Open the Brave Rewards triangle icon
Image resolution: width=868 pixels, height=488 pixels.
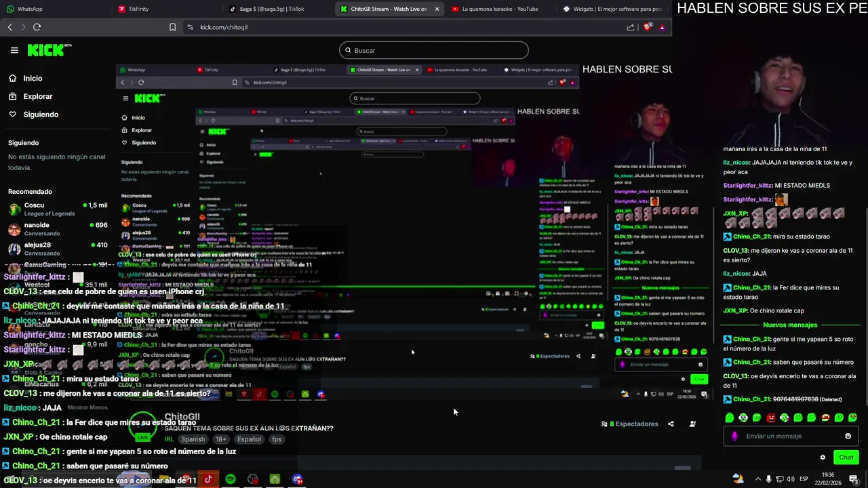(662, 27)
